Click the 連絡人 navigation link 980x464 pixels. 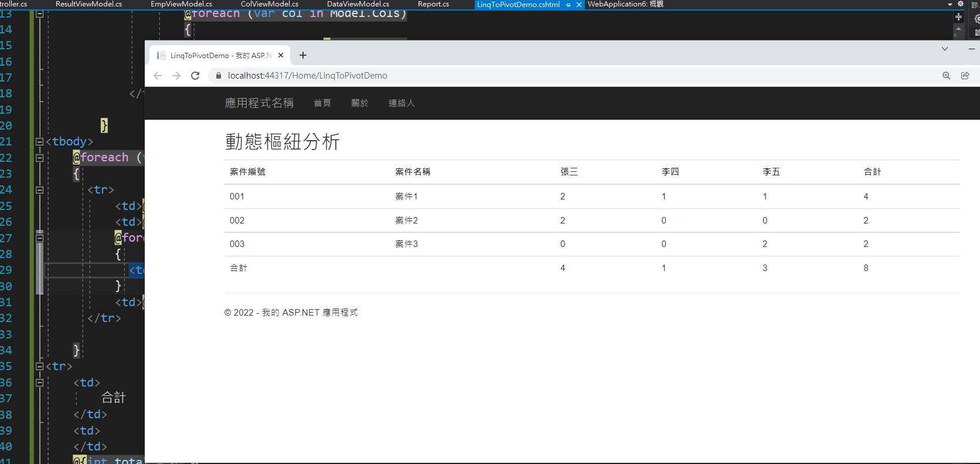coord(401,103)
